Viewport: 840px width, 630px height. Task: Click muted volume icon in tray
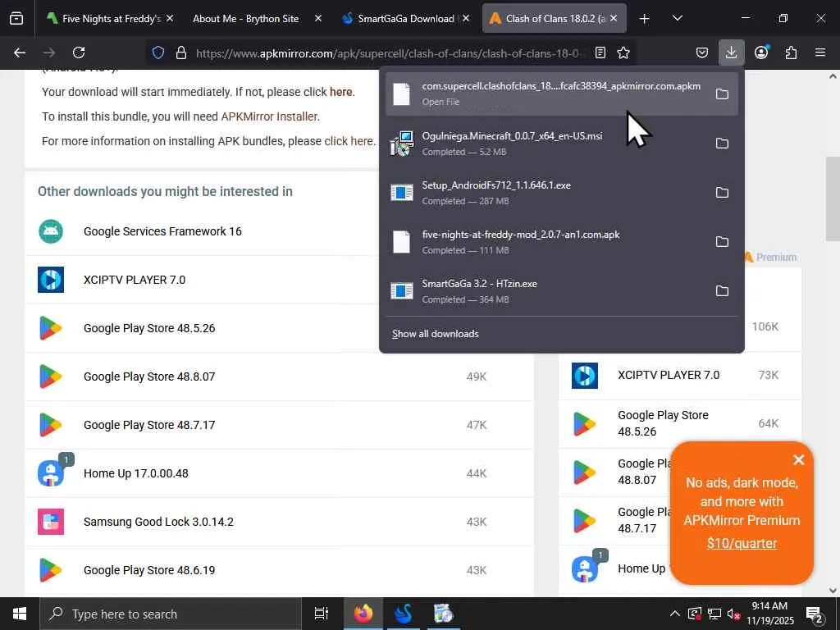[734, 614]
